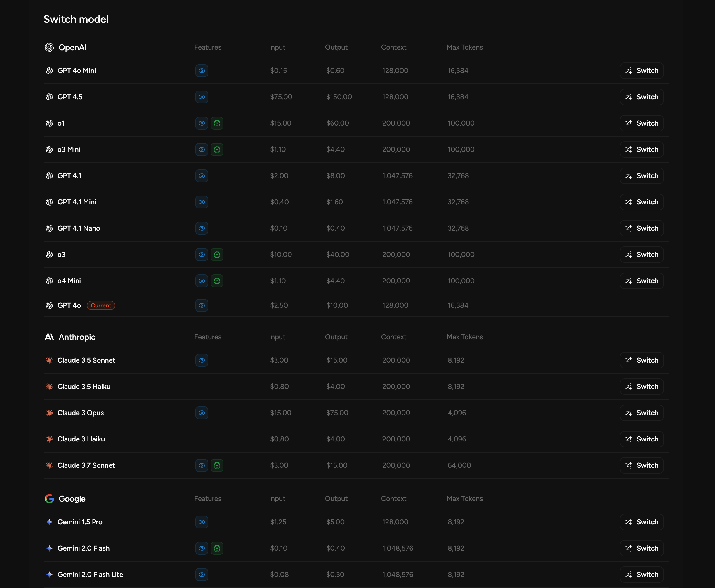Click the Anthropic logo in the section header
The image size is (715, 588).
(x=49, y=337)
